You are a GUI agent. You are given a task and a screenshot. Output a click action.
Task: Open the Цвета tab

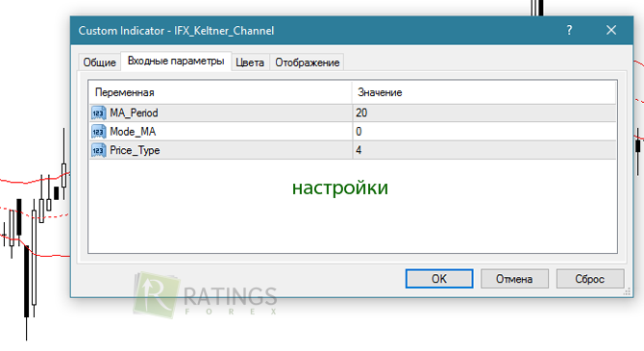pyautogui.click(x=250, y=63)
